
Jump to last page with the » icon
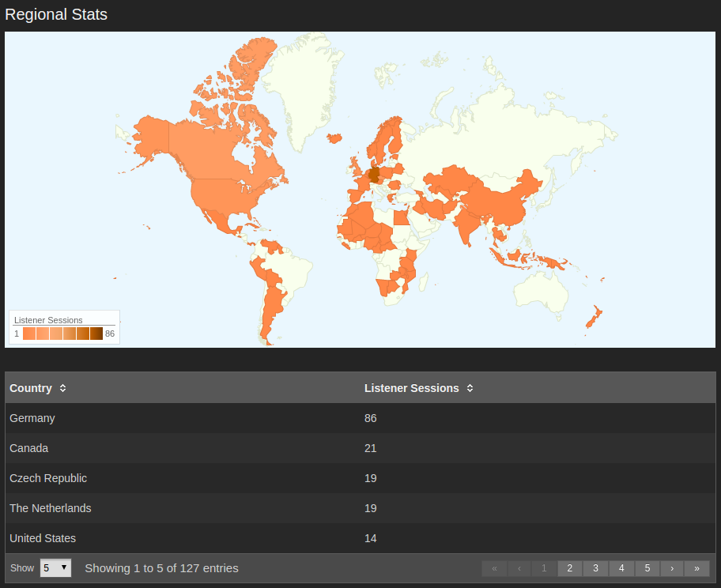[697, 568]
